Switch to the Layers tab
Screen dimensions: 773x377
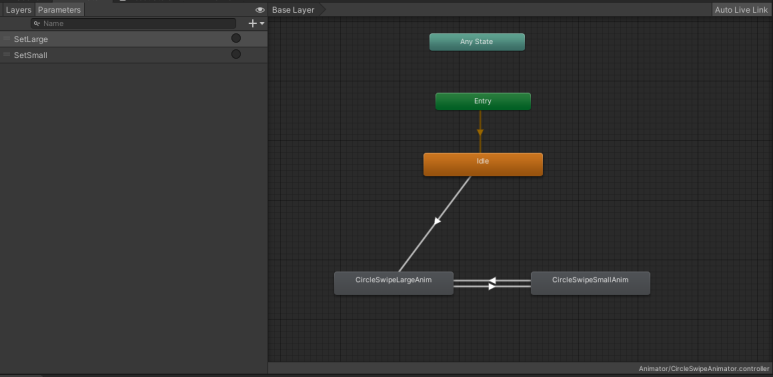18,10
